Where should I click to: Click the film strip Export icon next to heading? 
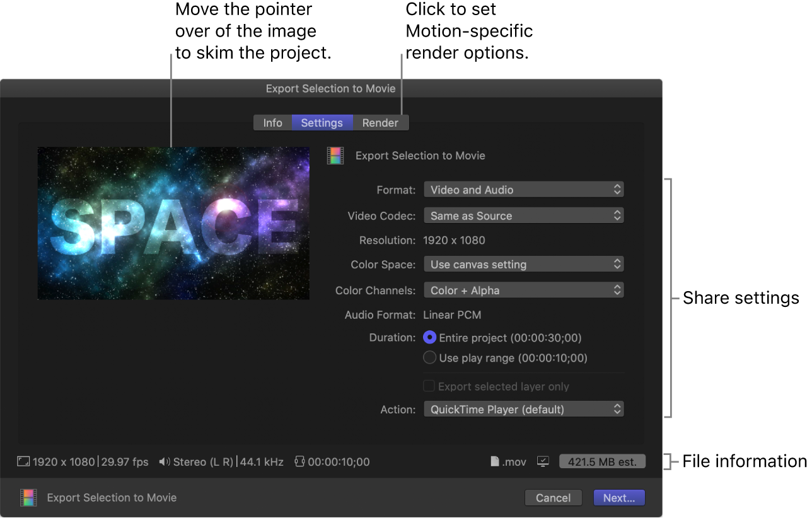coord(335,156)
